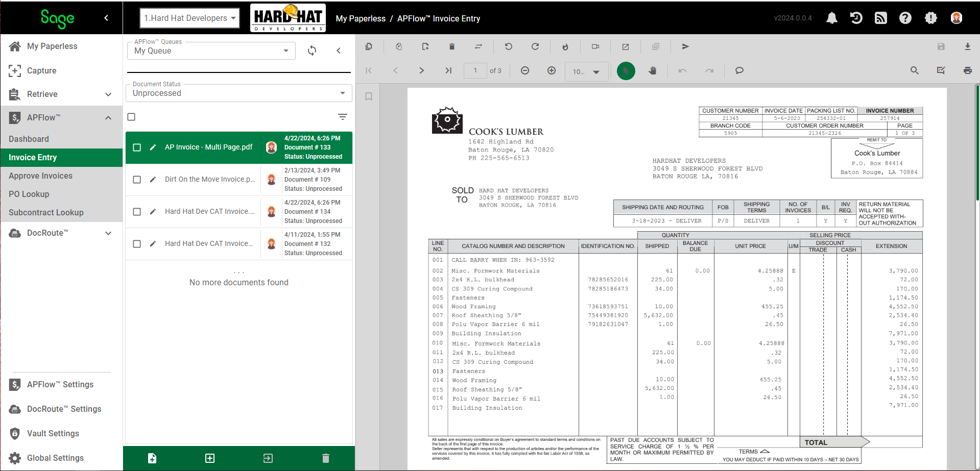Screen dimensions: 980x471
Task: Open notifications bell icon
Action: (x=831, y=18)
